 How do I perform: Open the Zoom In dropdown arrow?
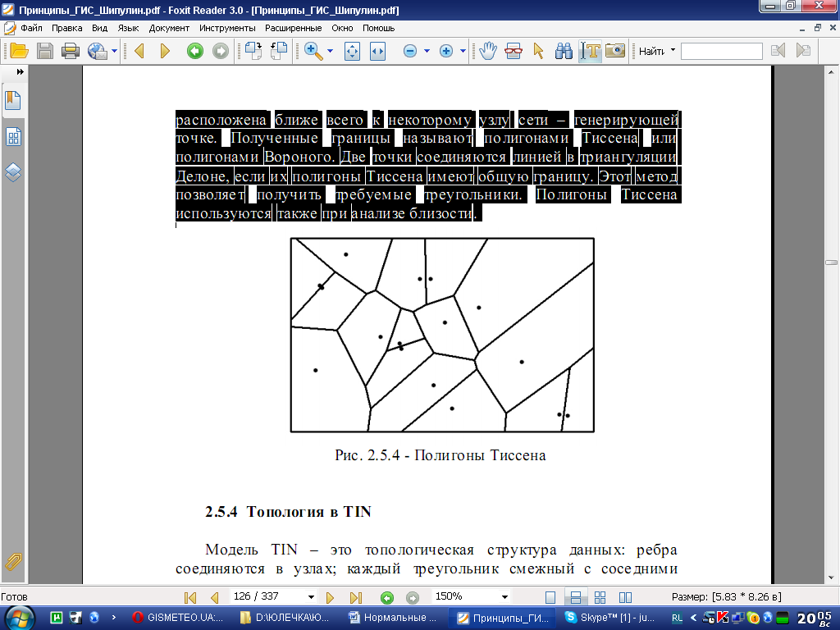pos(463,51)
